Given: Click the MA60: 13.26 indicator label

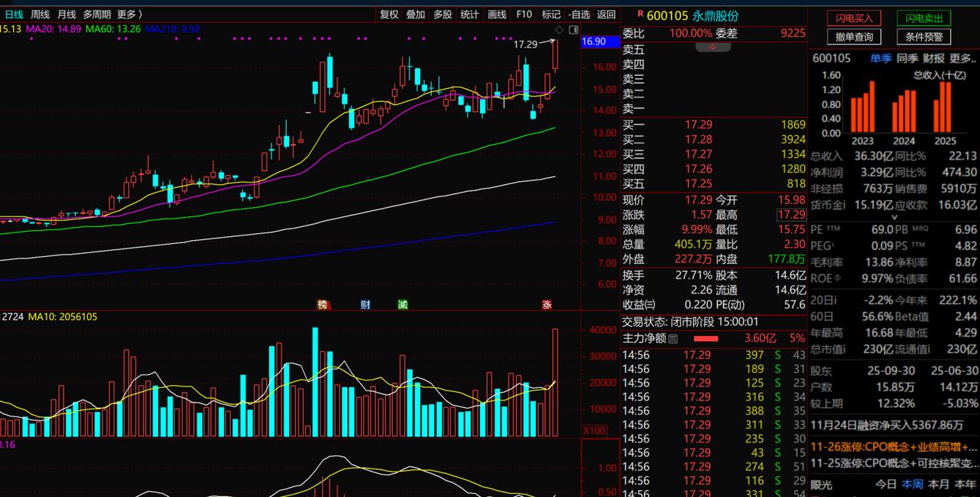Looking at the screenshot, I should 113,28.
